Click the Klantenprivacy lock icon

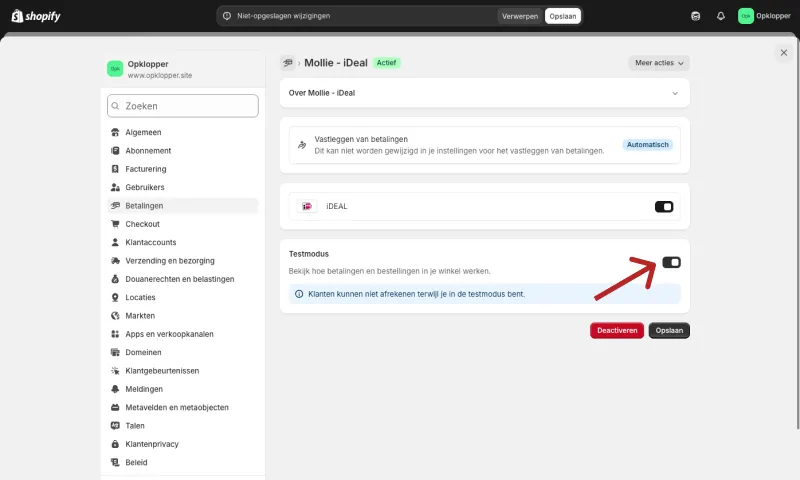point(115,444)
